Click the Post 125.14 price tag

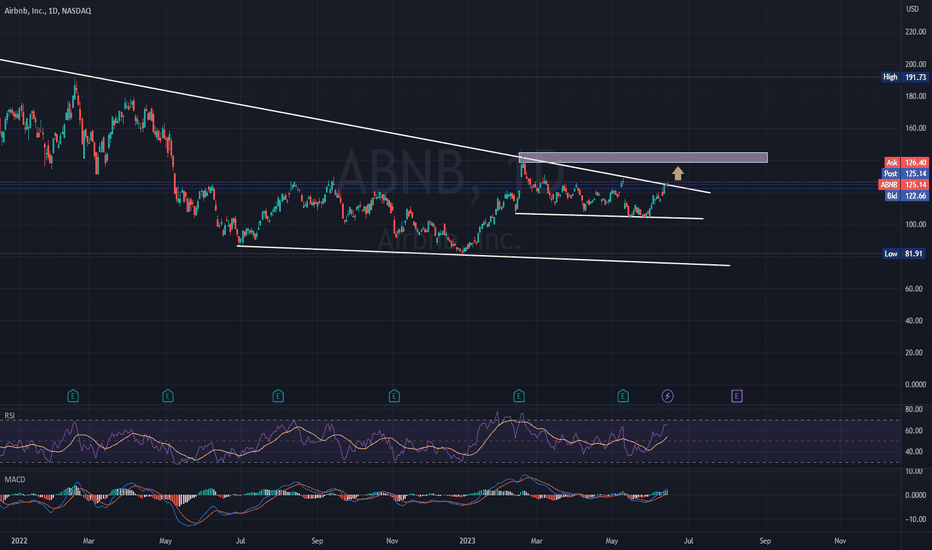[905, 174]
